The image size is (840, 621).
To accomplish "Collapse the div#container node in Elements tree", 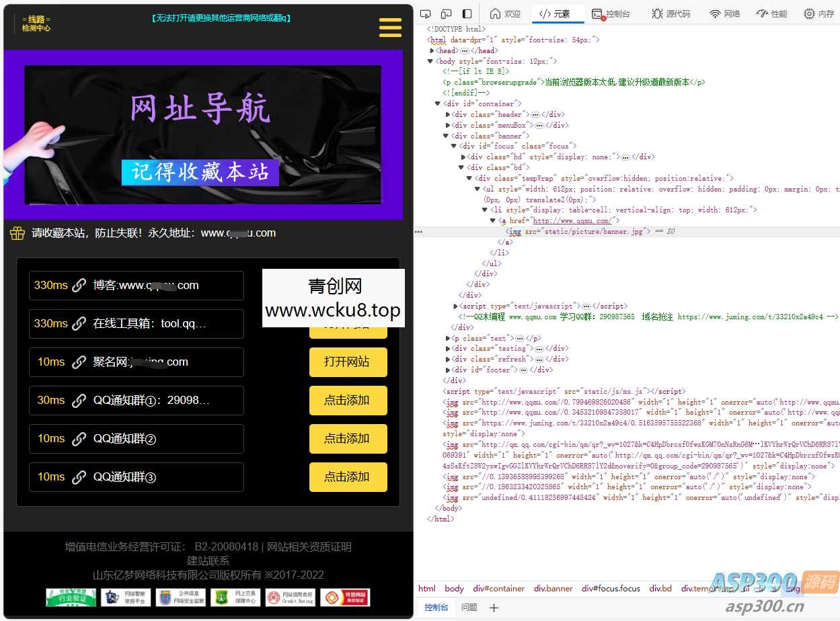I will click(438, 103).
